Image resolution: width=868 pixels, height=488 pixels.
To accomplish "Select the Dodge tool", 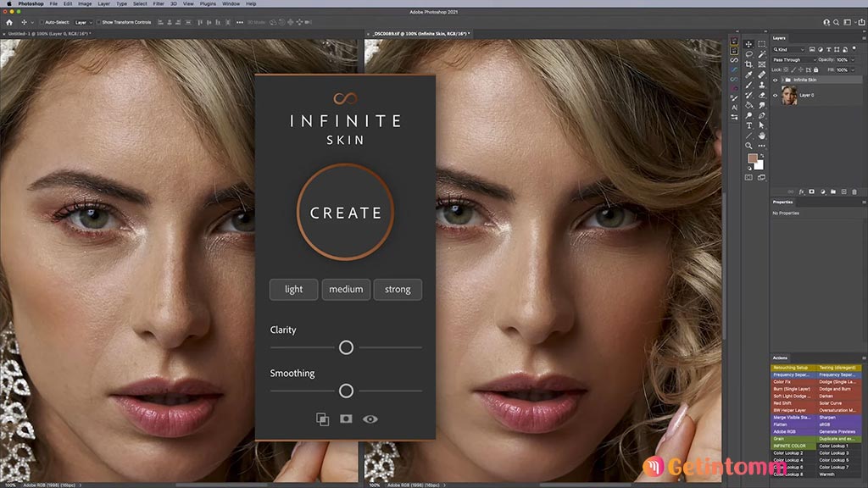I will [x=748, y=115].
